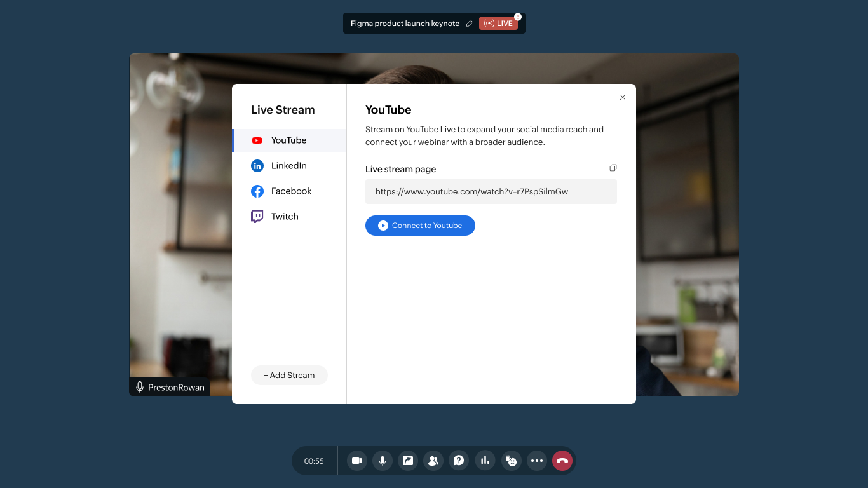The width and height of the screenshot is (868, 488).
Task: Click the Live stream page label
Action: 400,169
